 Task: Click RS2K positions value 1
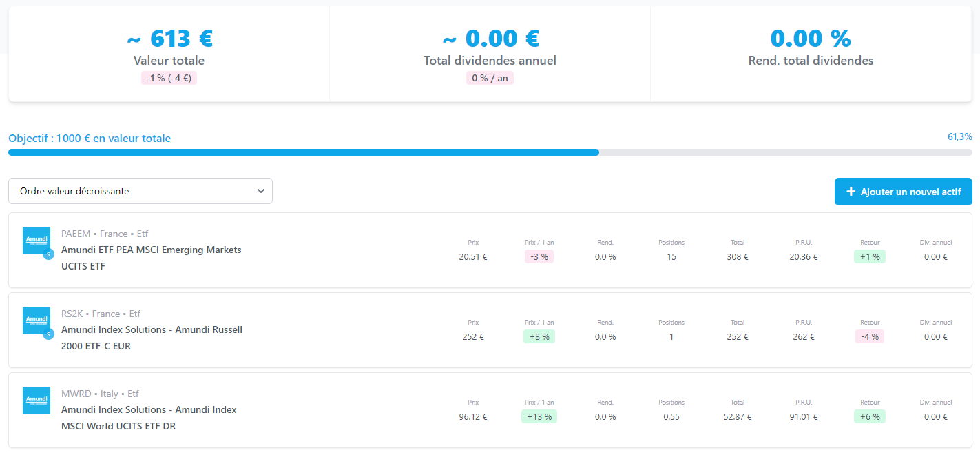pyautogui.click(x=671, y=337)
